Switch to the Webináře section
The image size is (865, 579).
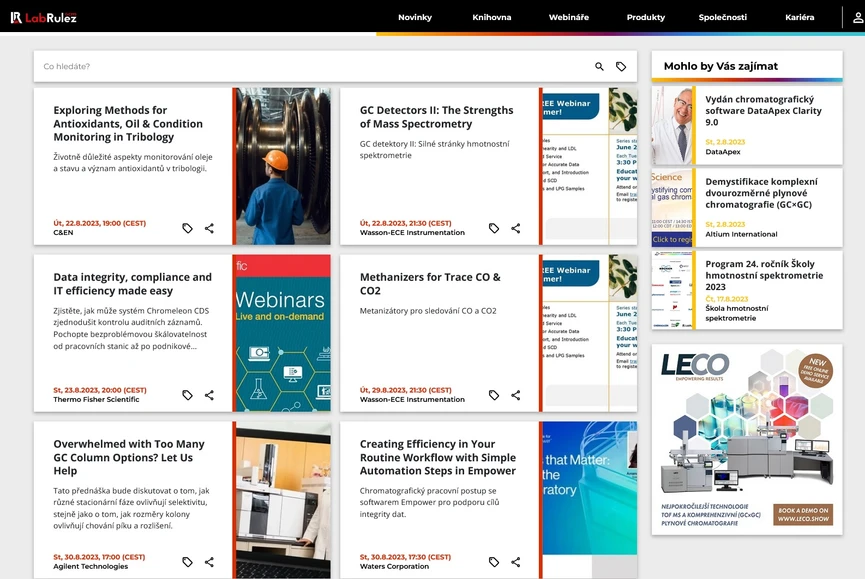click(568, 17)
